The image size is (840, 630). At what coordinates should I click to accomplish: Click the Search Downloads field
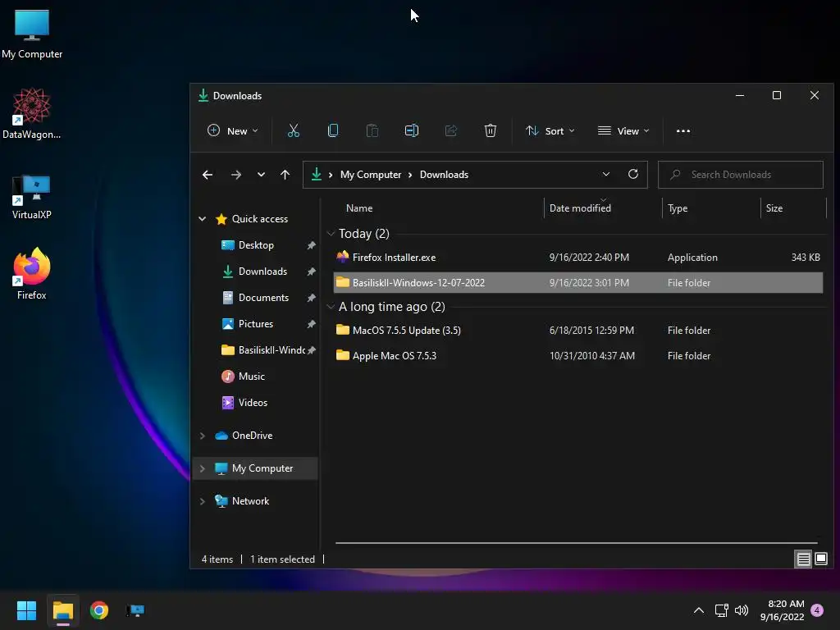(741, 175)
